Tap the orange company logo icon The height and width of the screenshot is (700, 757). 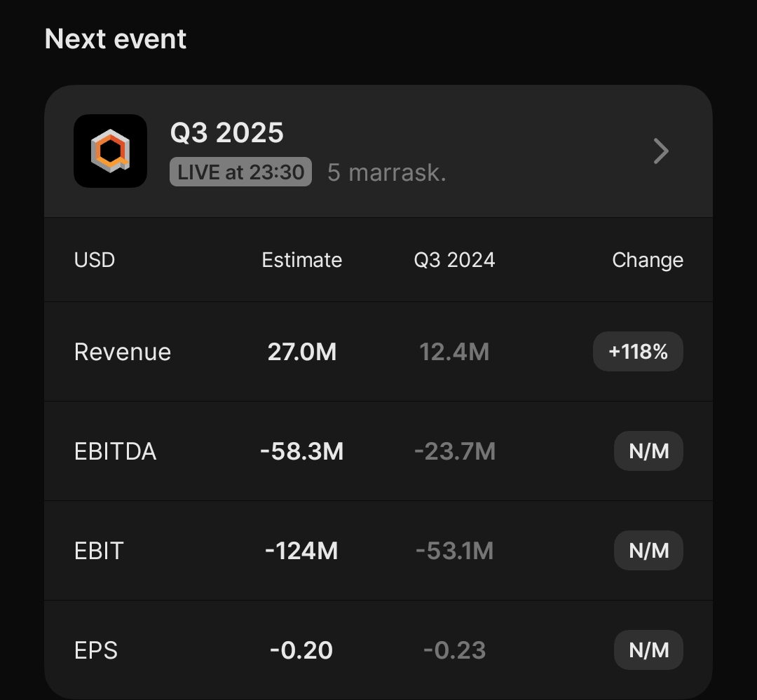[x=110, y=151]
